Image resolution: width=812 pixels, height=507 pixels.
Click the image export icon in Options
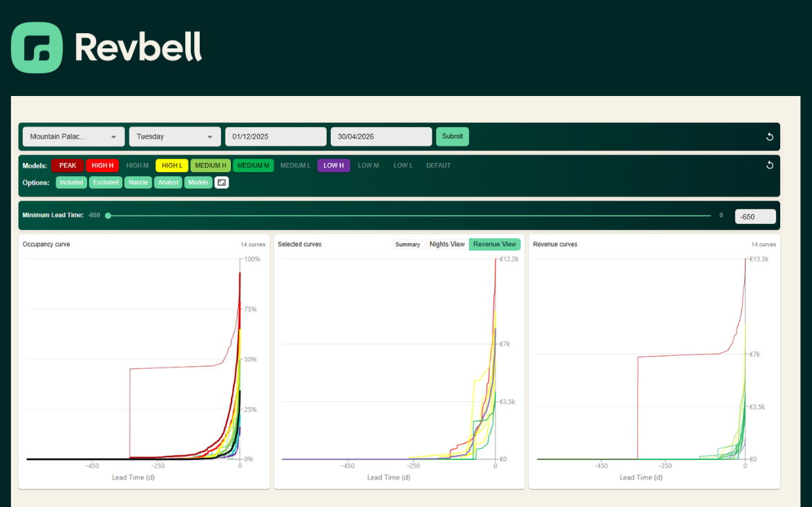pos(222,182)
